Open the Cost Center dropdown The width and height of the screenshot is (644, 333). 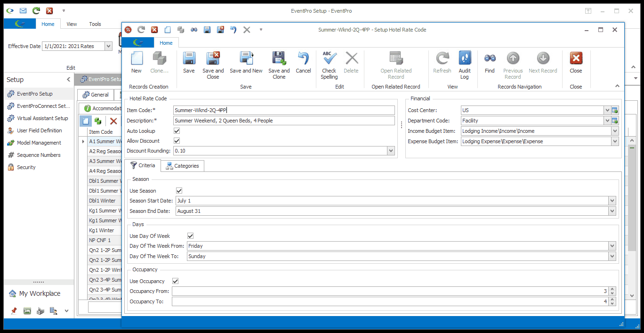pyautogui.click(x=607, y=110)
